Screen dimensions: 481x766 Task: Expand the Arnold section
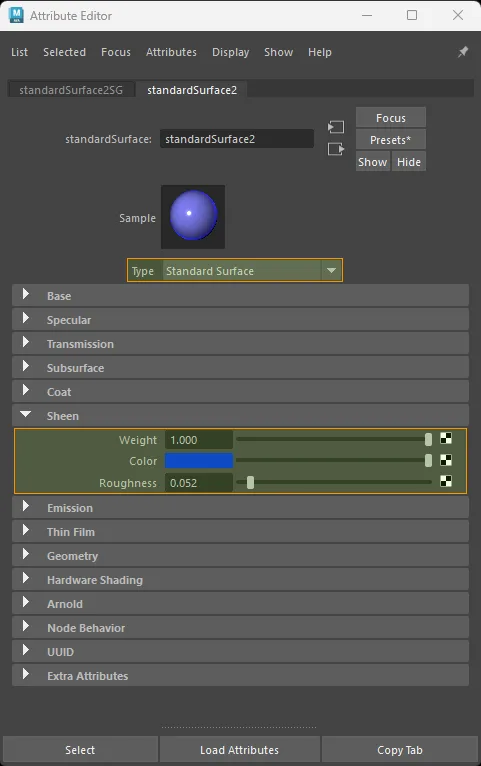[x=240, y=603]
